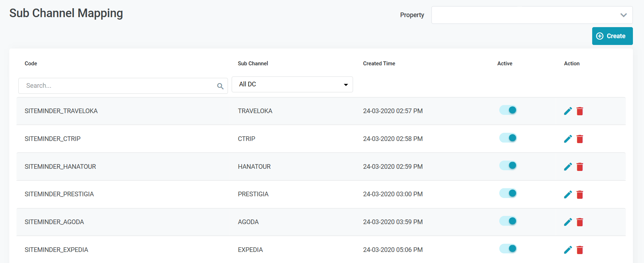This screenshot has height=263, width=644.
Task: Click the Code column header
Action: coord(31,64)
